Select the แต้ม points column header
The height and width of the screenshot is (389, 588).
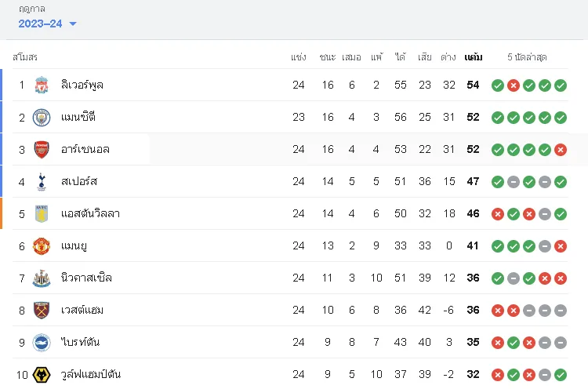click(x=474, y=57)
